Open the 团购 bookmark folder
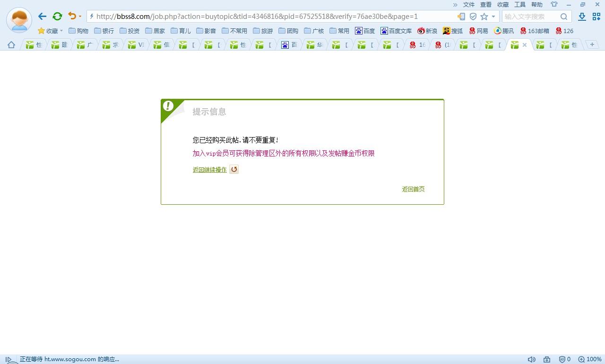The width and height of the screenshot is (605, 364). click(288, 31)
